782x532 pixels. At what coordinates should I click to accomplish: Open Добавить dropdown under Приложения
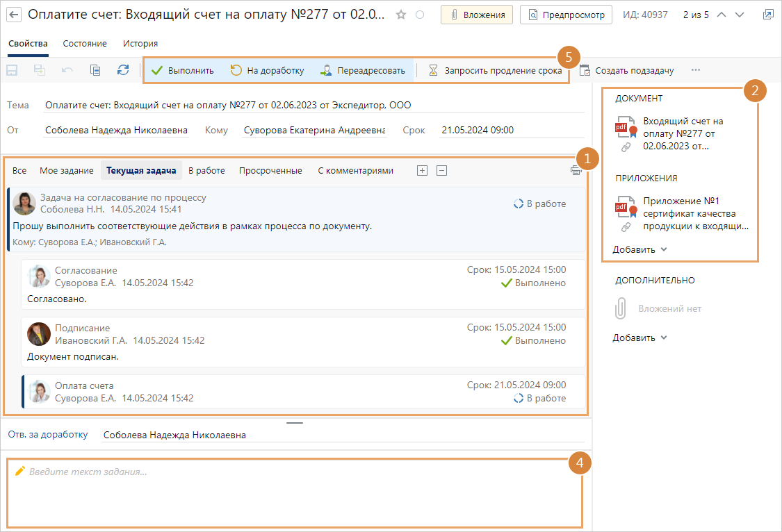(x=640, y=249)
